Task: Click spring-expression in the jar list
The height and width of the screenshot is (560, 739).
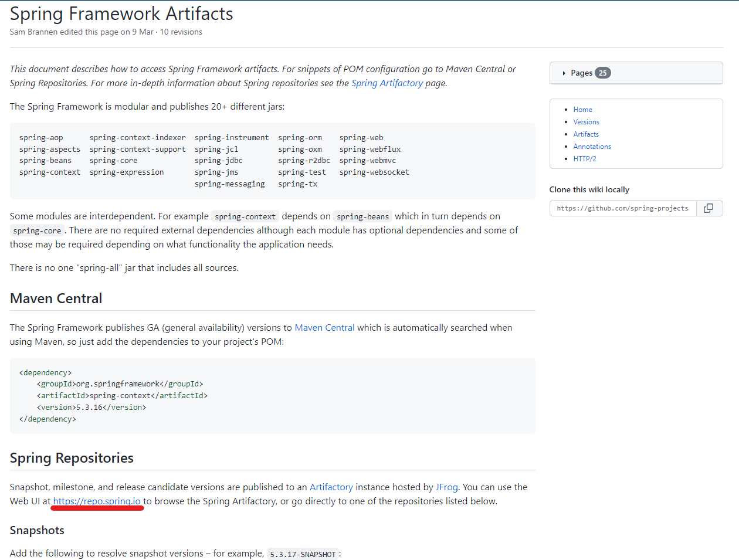Action: point(127,172)
